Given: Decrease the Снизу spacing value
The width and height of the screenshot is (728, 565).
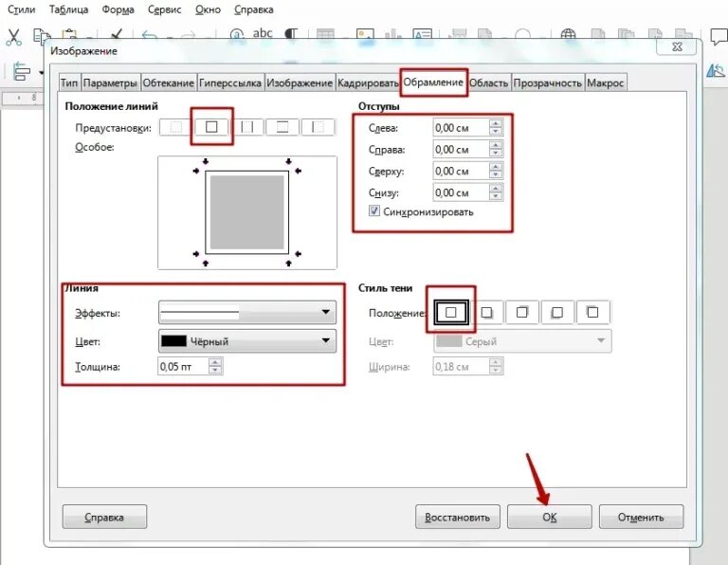Looking at the screenshot, I should click(496, 197).
